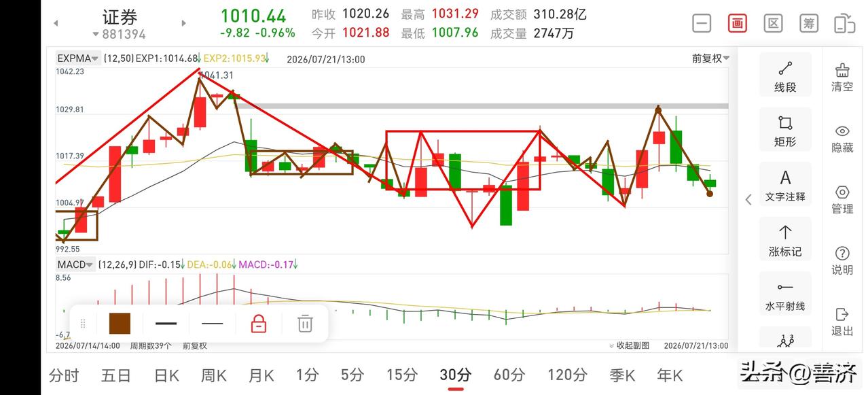This screenshot has height=395, width=868.
Task: Choose the thick line width option
Action: pos(166,324)
